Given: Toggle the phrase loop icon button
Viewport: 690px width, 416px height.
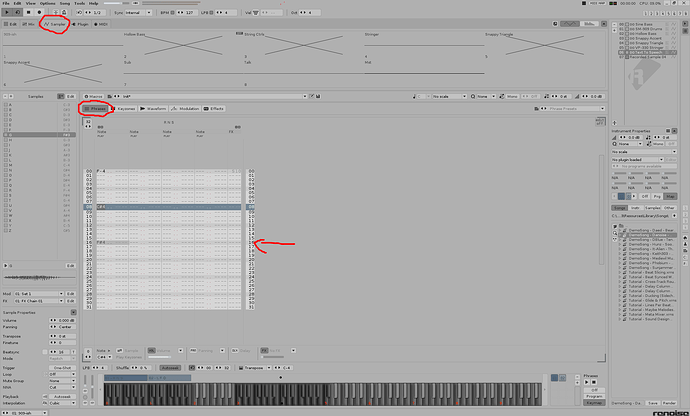Looking at the screenshot, I should point(192,368).
